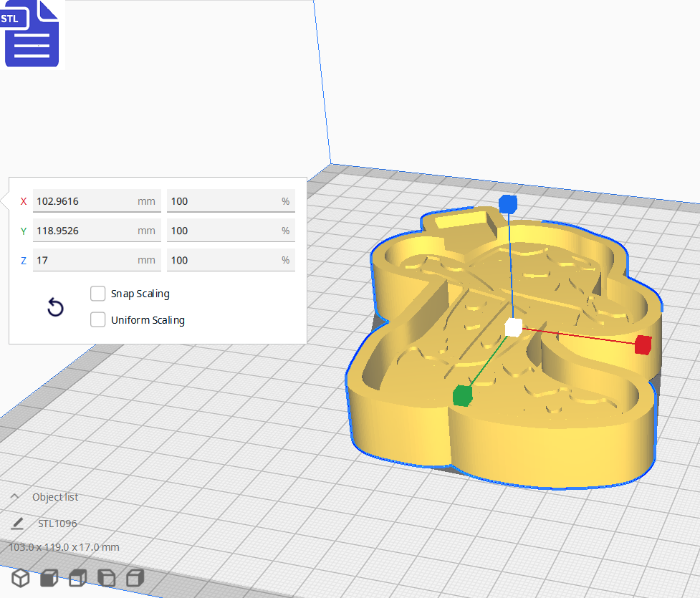The image size is (700, 598).
Task: Click the blue Z-axis scale handle
Action: click(x=508, y=204)
